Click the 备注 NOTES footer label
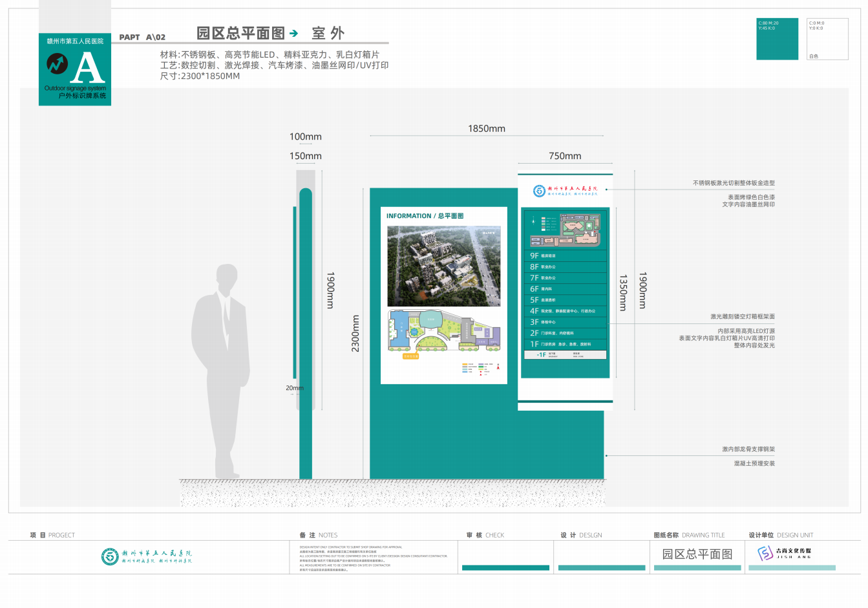Viewport: 868px width, 608px height. [x=319, y=535]
